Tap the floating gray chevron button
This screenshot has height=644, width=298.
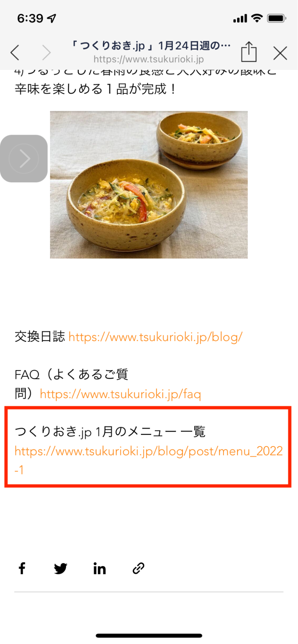tap(24, 159)
